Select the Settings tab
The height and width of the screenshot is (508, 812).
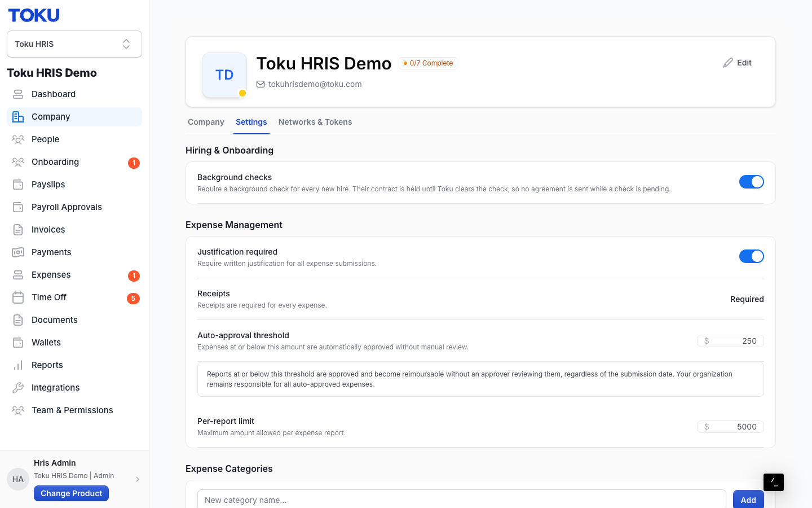251,122
